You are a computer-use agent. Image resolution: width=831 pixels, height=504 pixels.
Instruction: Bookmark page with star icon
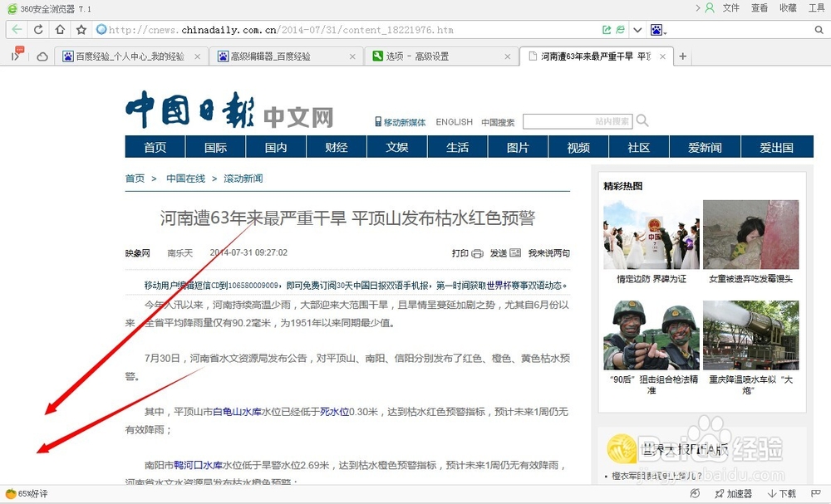pos(81,30)
